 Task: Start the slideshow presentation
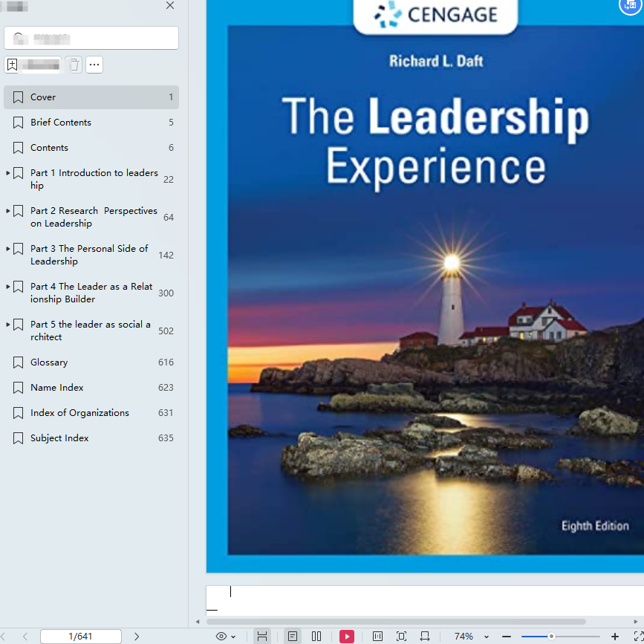[x=347, y=637]
